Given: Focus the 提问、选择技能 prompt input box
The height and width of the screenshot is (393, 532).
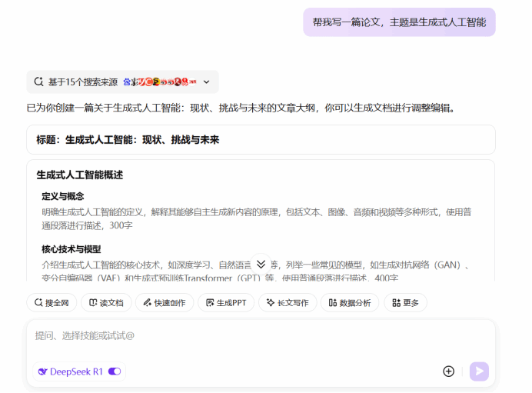Looking at the screenshot, I should coord(231,336).
